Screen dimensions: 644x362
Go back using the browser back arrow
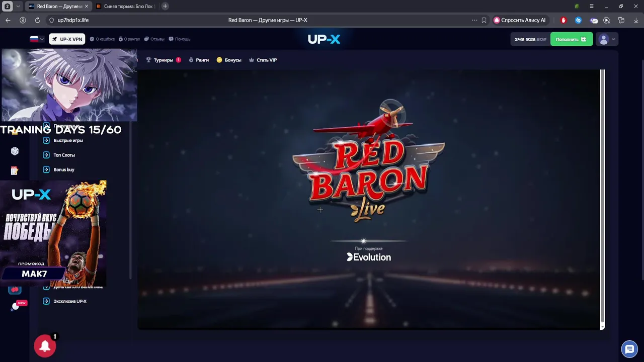[8, 20]
